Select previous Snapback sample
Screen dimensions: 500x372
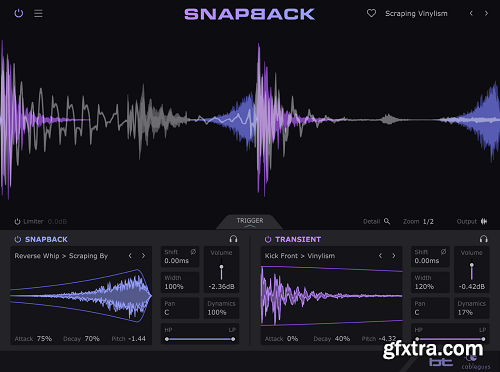tap(130, 256)
